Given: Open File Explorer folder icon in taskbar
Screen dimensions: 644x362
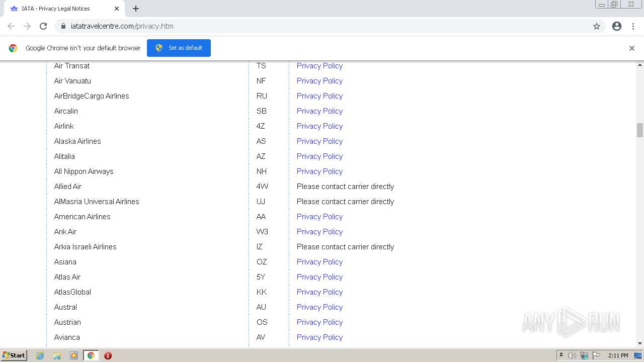Looking at the screenshot, I should click(57, 355).
